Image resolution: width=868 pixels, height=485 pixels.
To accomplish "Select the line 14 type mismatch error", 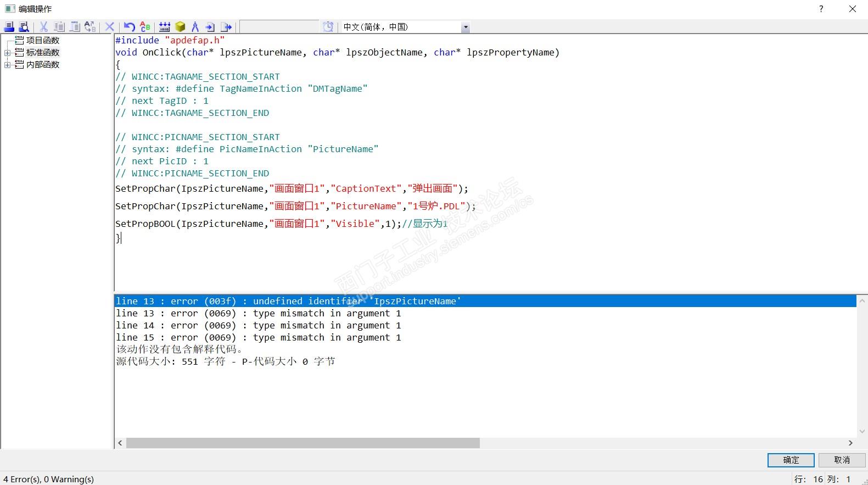I will pyautogui.click(x=259, y=325).
